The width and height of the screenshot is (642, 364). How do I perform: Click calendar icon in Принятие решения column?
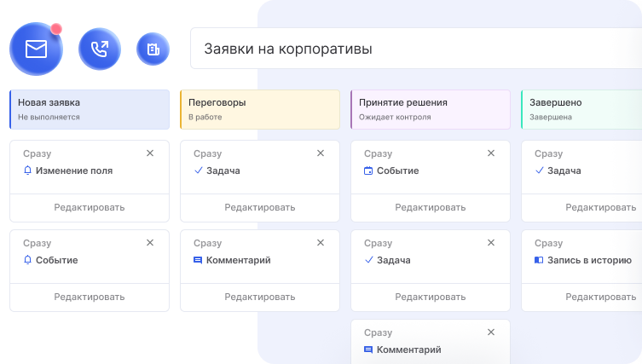tap(368, 170)
